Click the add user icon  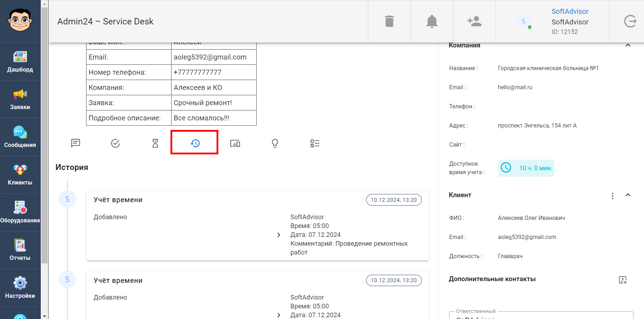click(x=474, y=21)
